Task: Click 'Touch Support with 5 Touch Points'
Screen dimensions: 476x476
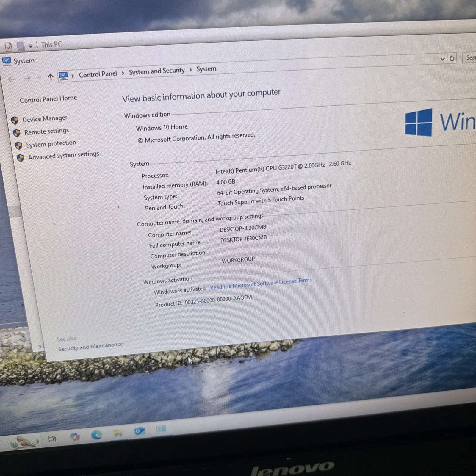Action: pyautogui.click(x=261, y=201)
